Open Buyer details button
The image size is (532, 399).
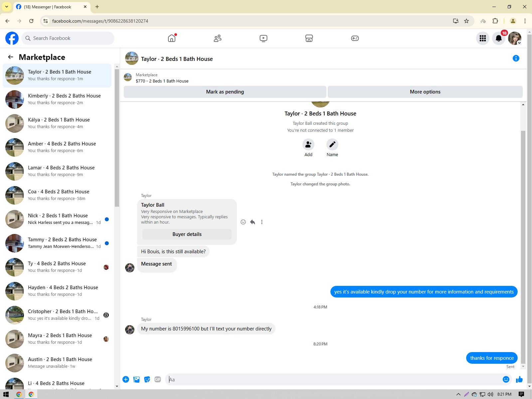[x=187, y=234]
